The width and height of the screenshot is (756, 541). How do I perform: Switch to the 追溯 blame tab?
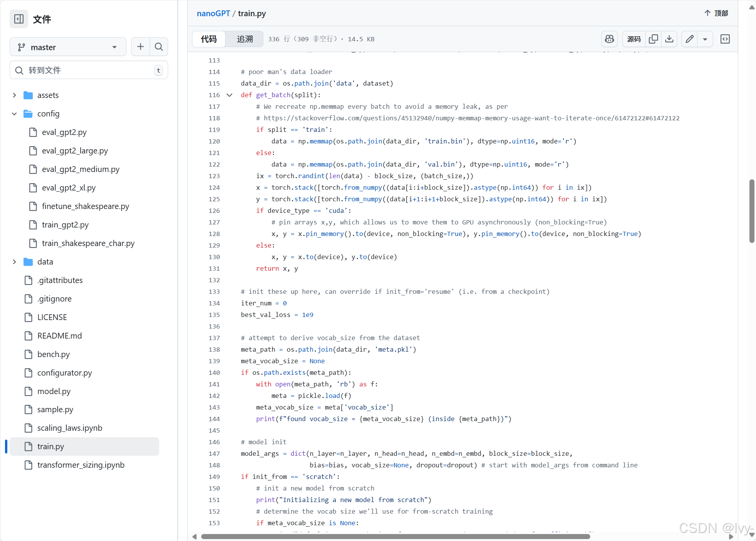coord(244,39)
